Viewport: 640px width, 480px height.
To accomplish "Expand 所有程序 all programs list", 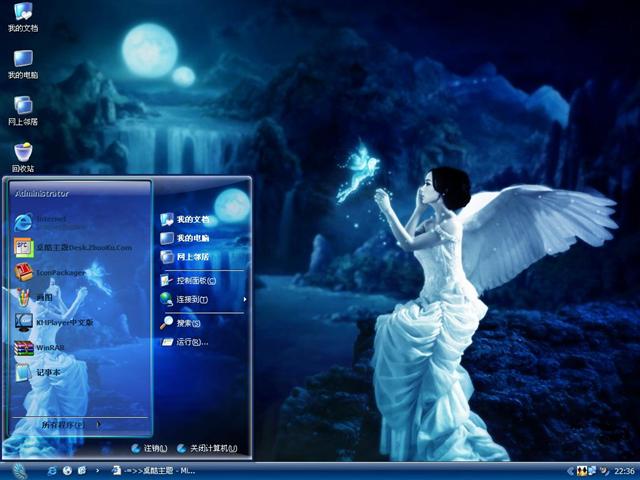I will tap(71, 425).
